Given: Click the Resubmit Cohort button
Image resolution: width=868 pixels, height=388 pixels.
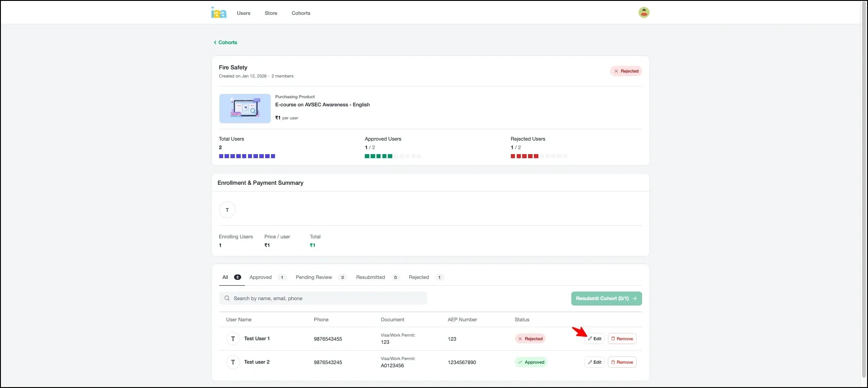Looking at the screenshot, I should click(606, 298).
